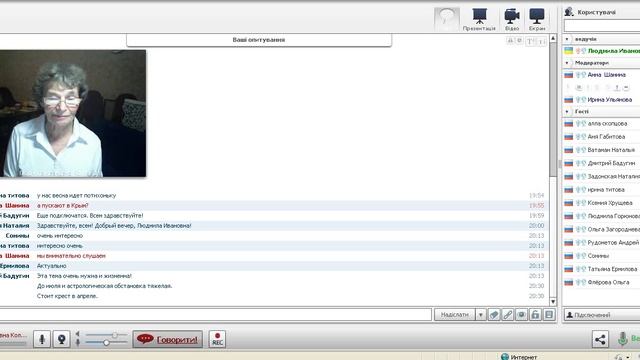Click the headset icon beside Анна Шанина
The image size is (640, 360).
click(x=584, y=75)
